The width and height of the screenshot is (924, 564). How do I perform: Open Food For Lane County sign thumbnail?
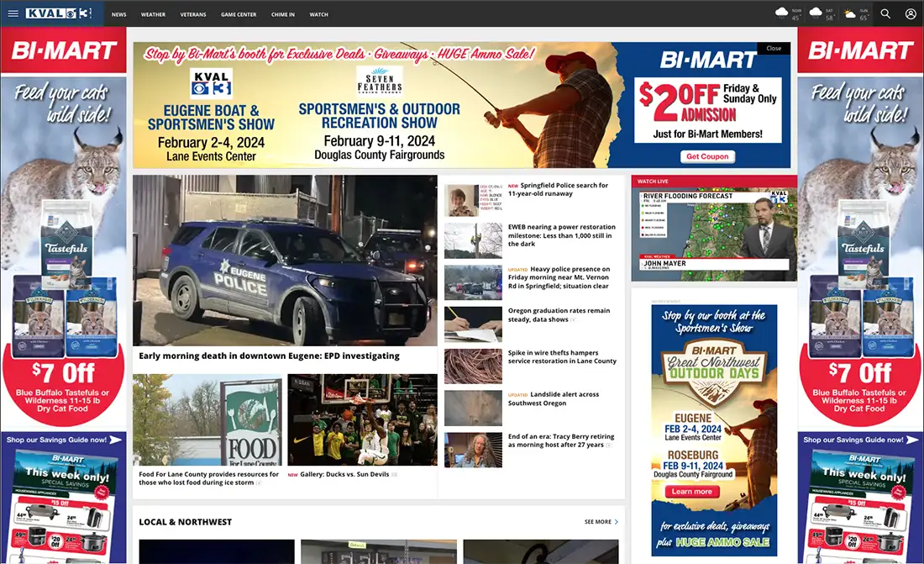pyautogui.click(x=207, y=419)
